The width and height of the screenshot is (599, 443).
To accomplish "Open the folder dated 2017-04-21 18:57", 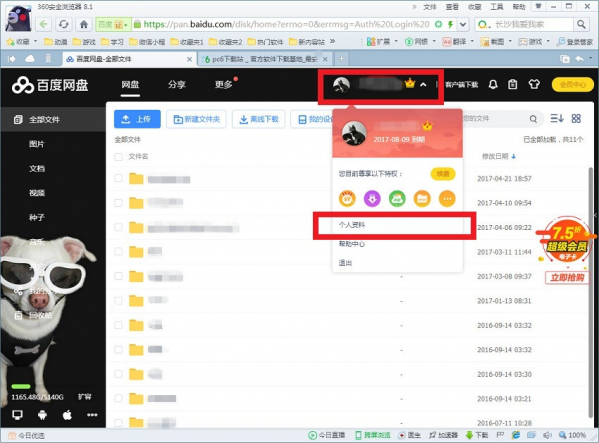I will click(x=136, y=179).
